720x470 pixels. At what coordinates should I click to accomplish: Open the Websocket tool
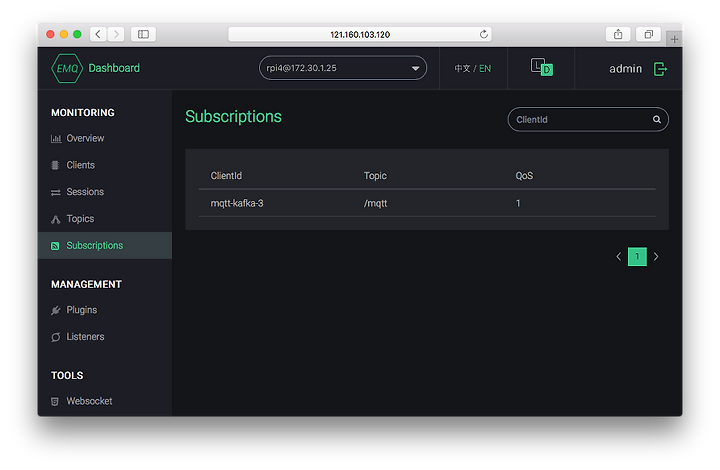pos(89,401)
